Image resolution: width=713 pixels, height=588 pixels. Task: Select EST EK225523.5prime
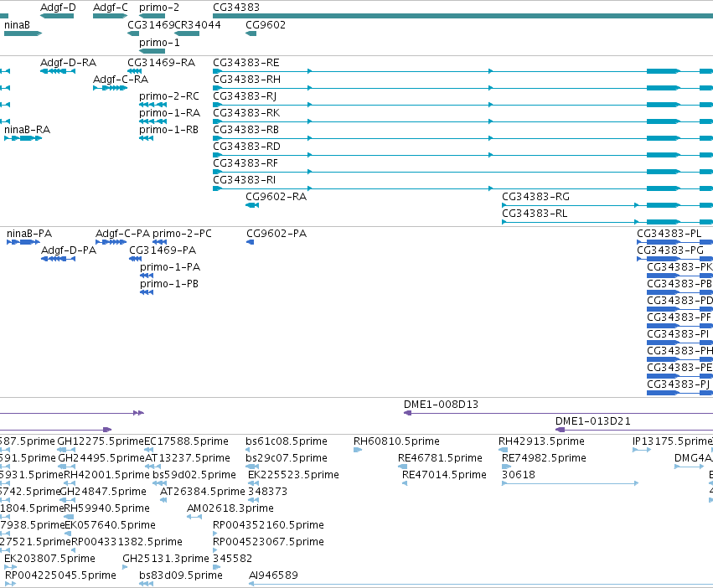(x=293, y=475)
